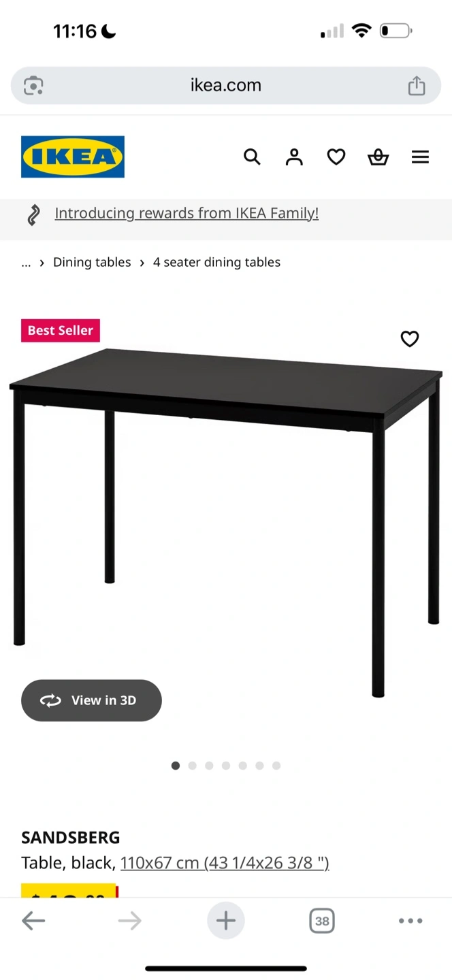Tap the user account profile icon
The image size is (452, 980).
click(294, 157)
